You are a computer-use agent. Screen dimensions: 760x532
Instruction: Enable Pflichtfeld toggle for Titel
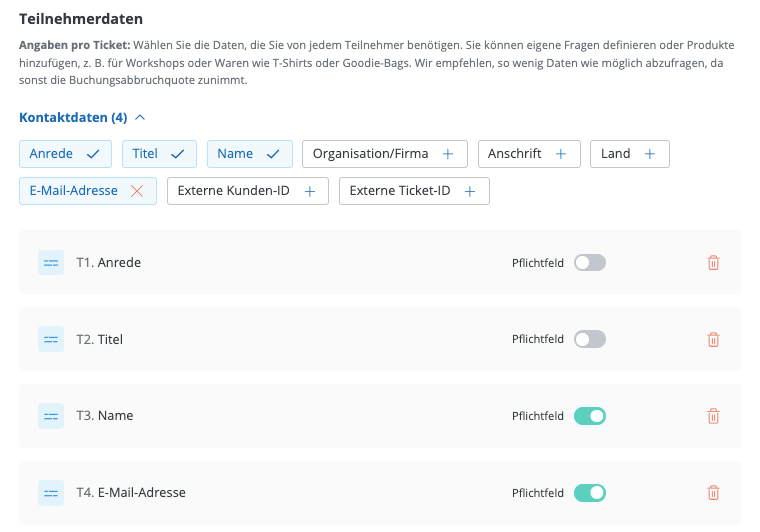[589, 339]
